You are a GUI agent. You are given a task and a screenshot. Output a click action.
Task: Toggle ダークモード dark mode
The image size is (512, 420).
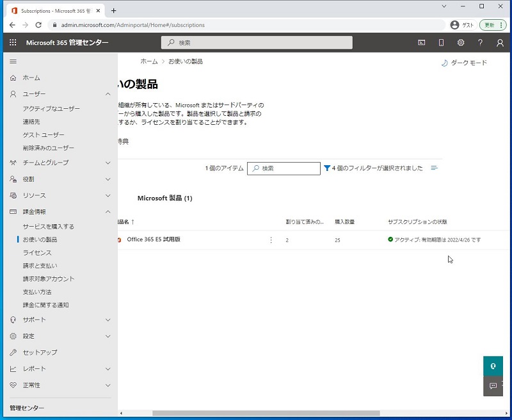point(464,63)
